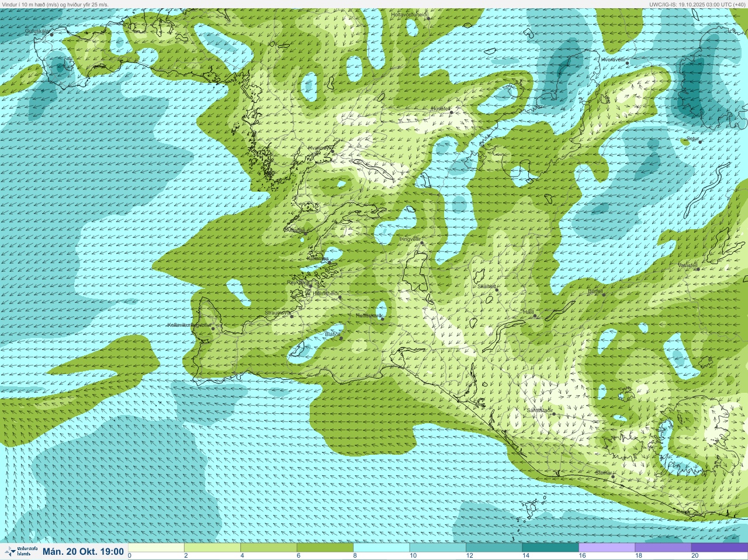The image size is (748, 560).
Task: Click the Straumsvík station label
Action: [278, 313]
